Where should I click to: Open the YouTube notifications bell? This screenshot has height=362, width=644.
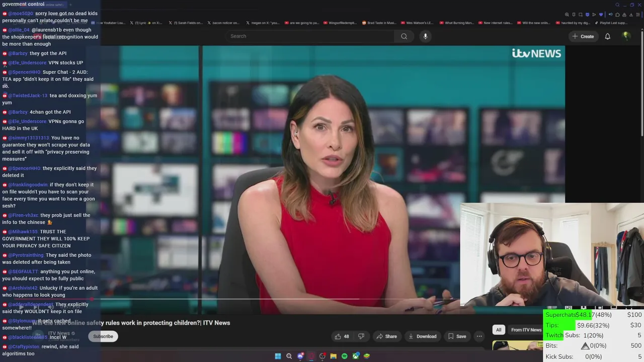coord(607,36)
